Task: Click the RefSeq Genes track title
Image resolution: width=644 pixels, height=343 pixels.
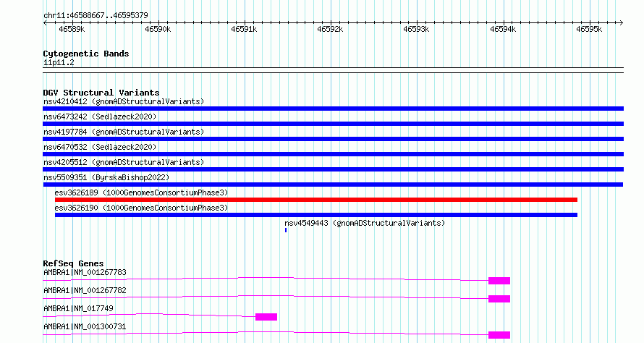Action: (x=74, y=263)
